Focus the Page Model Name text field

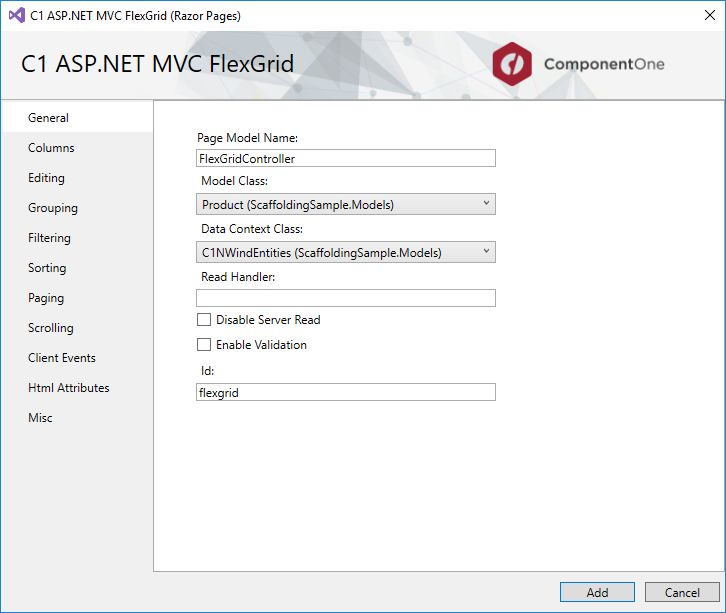(346, 158)
